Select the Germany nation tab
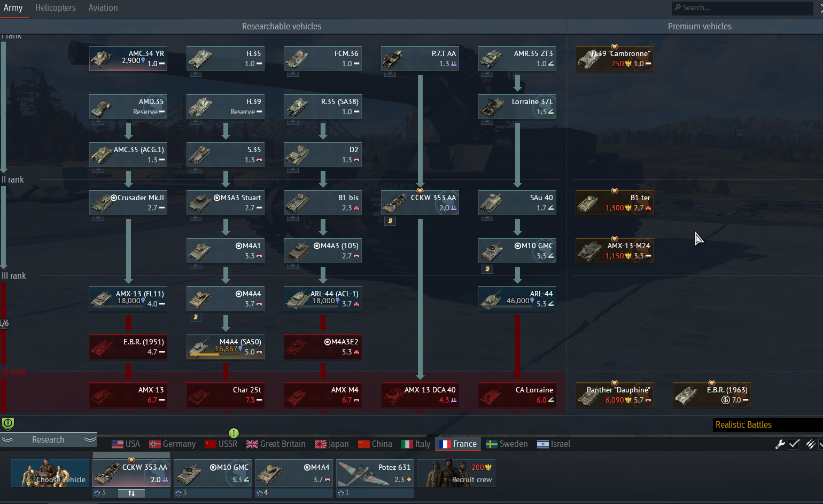Viewport: 823px width, 504px height. point(172,444)
